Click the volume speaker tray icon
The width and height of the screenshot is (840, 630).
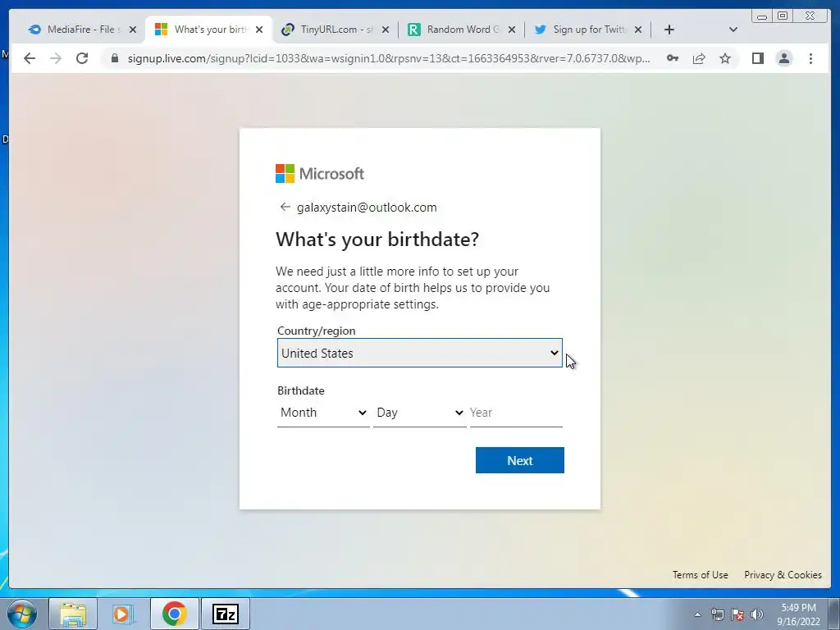pyautogui.click(x=757, y=614)
